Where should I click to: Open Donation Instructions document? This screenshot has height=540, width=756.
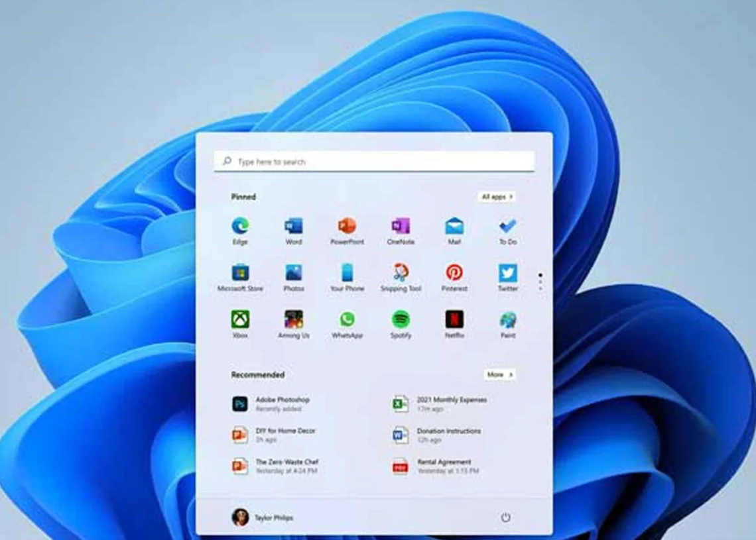click(x=437, y=435)
